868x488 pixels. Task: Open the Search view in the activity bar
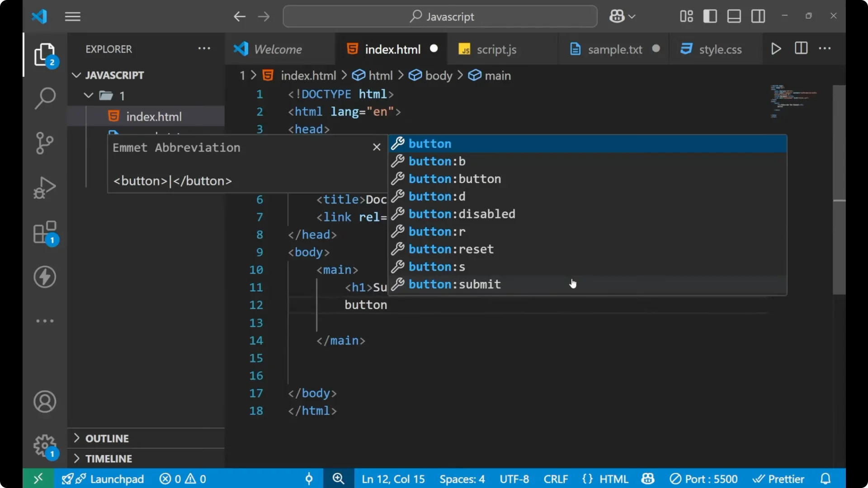pyautogui.click(x=44, y=98)
